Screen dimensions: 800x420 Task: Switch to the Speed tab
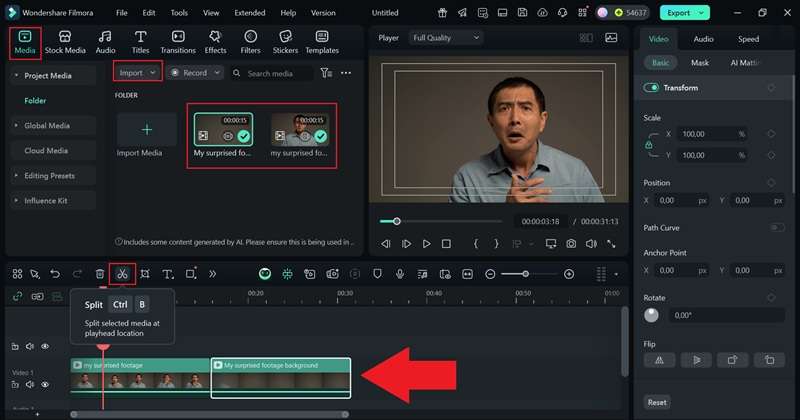[x=748, y=39]
